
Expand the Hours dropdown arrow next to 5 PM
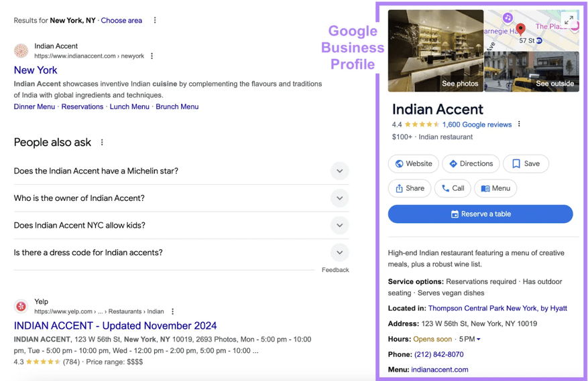[479, 339]
